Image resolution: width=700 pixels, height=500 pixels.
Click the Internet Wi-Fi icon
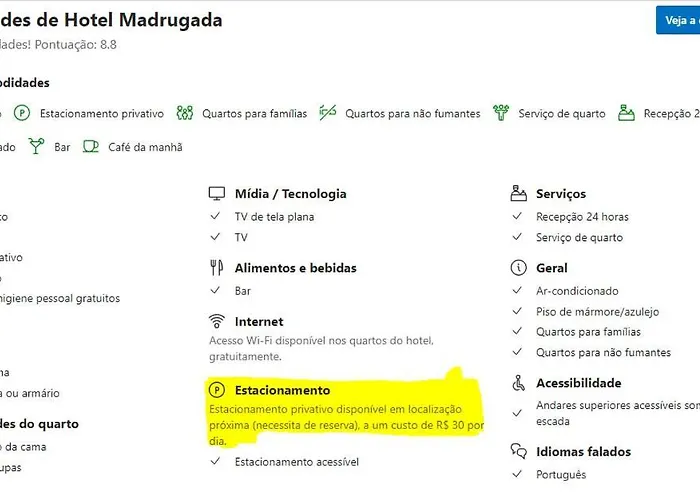(x=217, y=321)
